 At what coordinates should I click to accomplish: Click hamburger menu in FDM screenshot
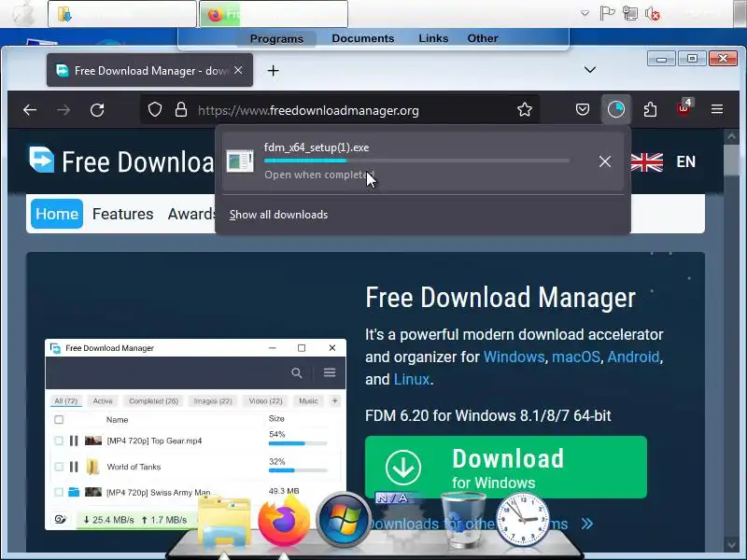click(x=330, y=372)
